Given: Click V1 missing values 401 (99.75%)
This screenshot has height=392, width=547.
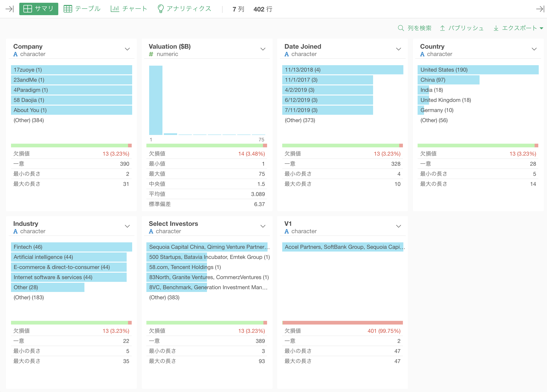Looking at the screenshot, I should [384, 331].
